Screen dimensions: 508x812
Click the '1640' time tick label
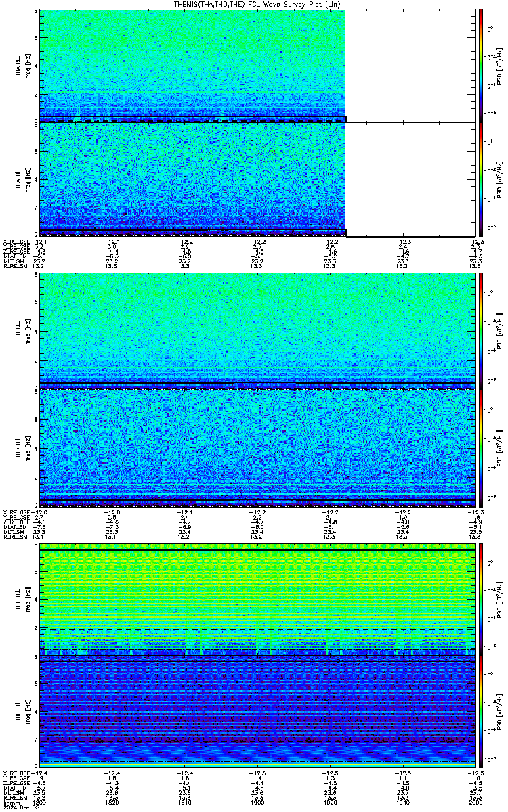(185, 803)
